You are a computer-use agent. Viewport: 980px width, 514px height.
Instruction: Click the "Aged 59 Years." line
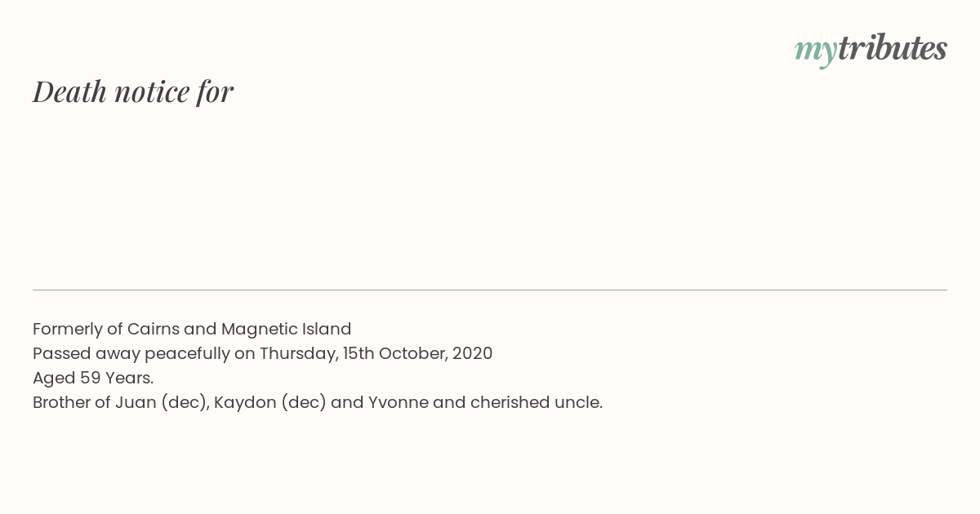pyautogui.click(x=93, y=378)
